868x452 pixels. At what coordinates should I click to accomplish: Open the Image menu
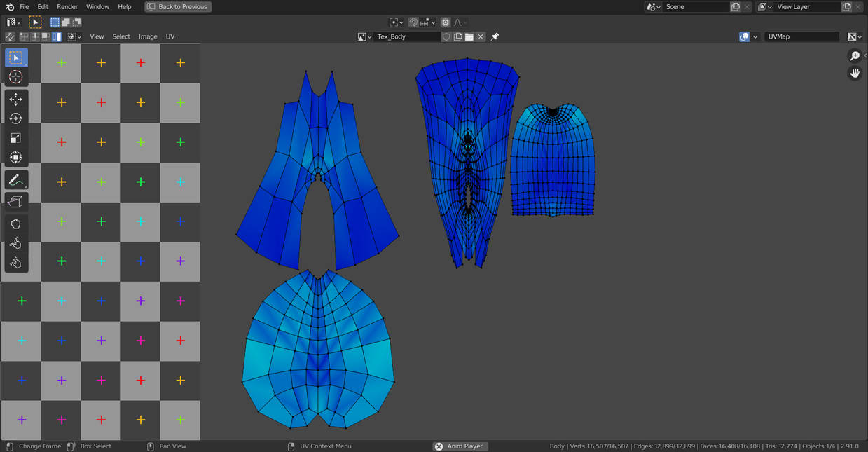[x=148, y=36]
